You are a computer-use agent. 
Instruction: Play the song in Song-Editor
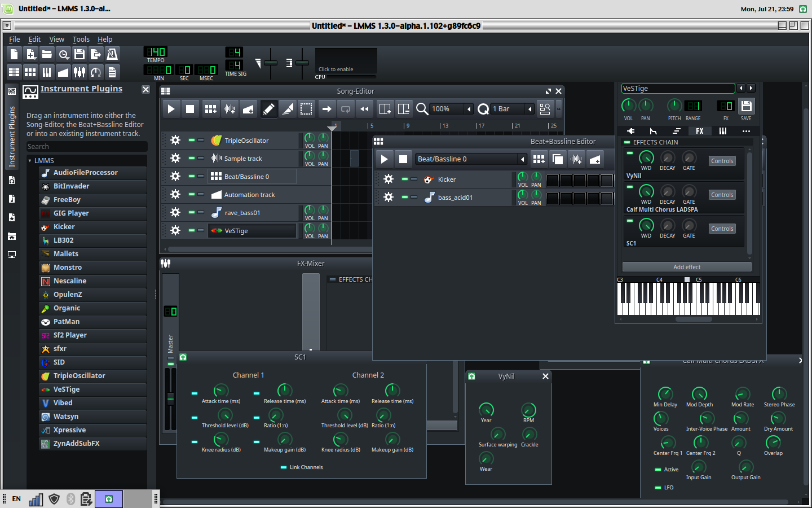pyautogui.click(x=171, y=109)
